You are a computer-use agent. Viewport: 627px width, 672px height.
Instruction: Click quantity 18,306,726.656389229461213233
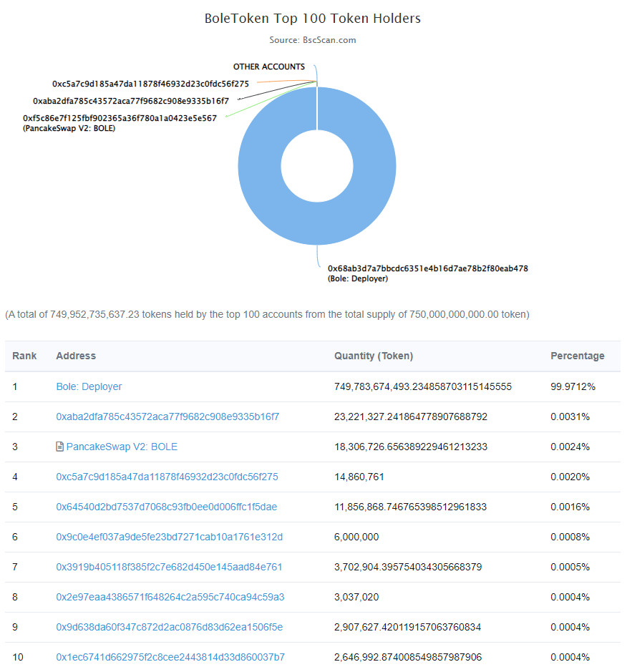point(411,447)
